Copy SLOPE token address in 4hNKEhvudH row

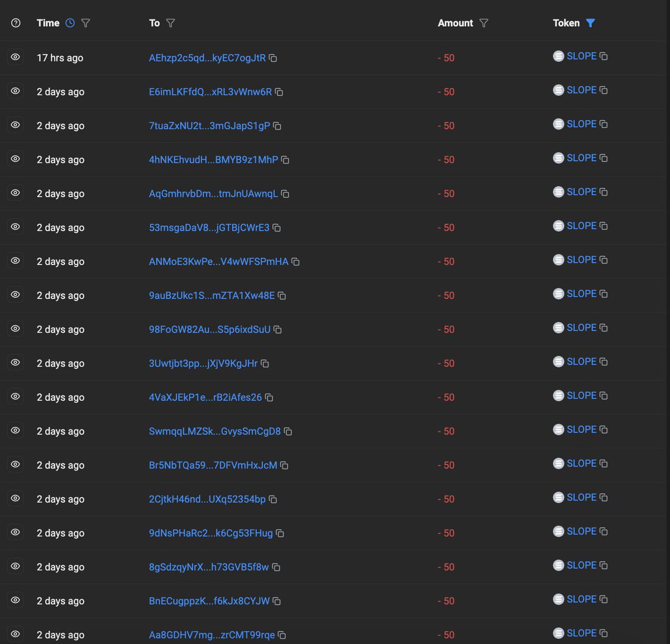pyautogui.click(x=604, y=158)
